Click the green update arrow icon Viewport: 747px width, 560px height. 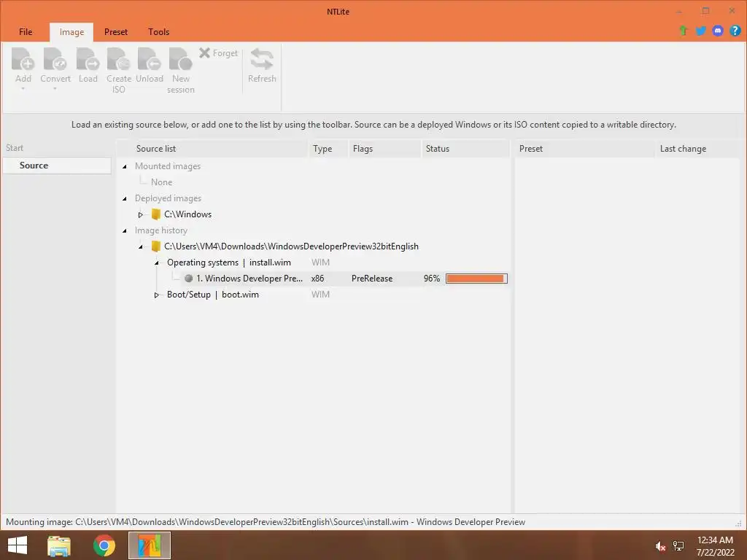pos(683,31)
